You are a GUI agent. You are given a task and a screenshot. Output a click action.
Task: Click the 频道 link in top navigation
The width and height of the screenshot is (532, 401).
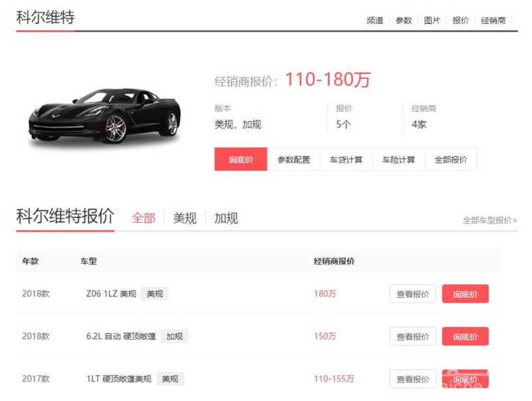point(375,21)
